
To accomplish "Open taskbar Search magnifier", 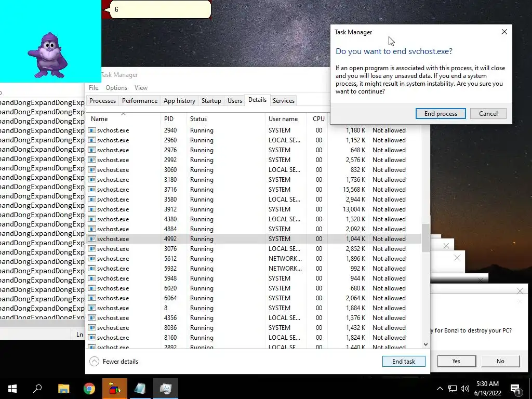I will tap(37, 389).
